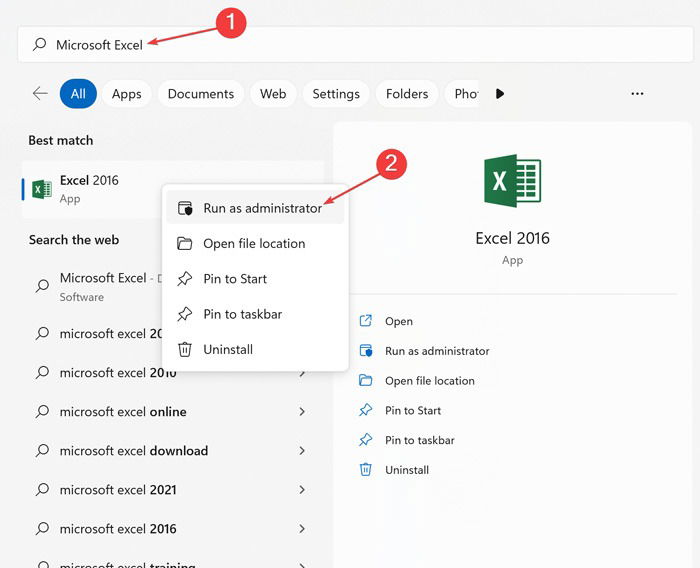This screenshot has height=568, width=700.
Task: Click shield icon next to details Run as administrator
Action: 366,351
